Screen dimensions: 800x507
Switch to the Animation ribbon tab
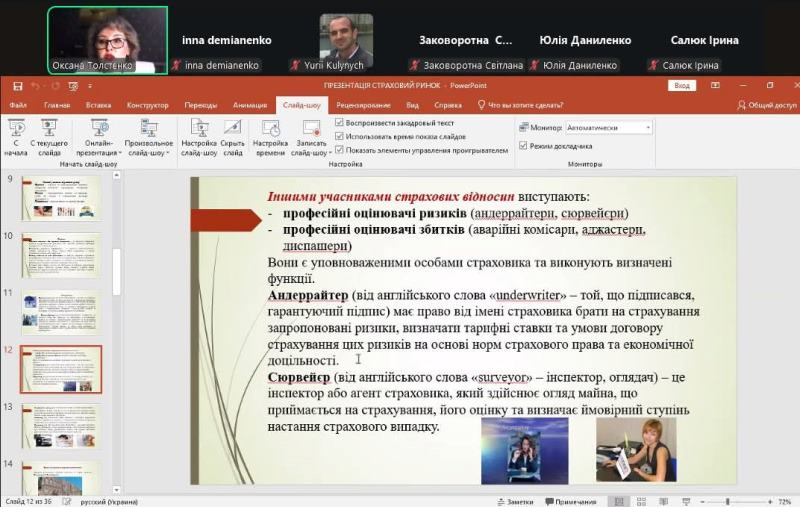point(250,105)
